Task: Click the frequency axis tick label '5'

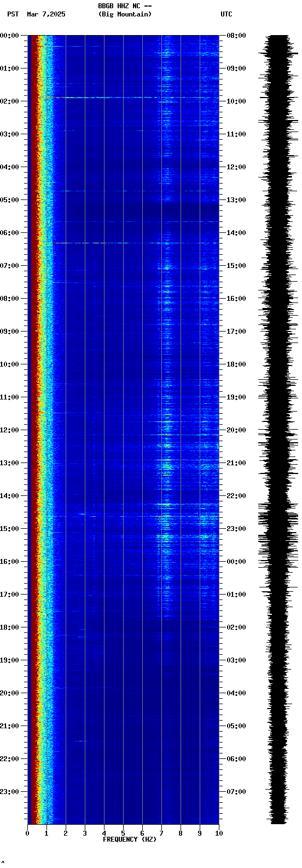Action: tap(123, 833)
